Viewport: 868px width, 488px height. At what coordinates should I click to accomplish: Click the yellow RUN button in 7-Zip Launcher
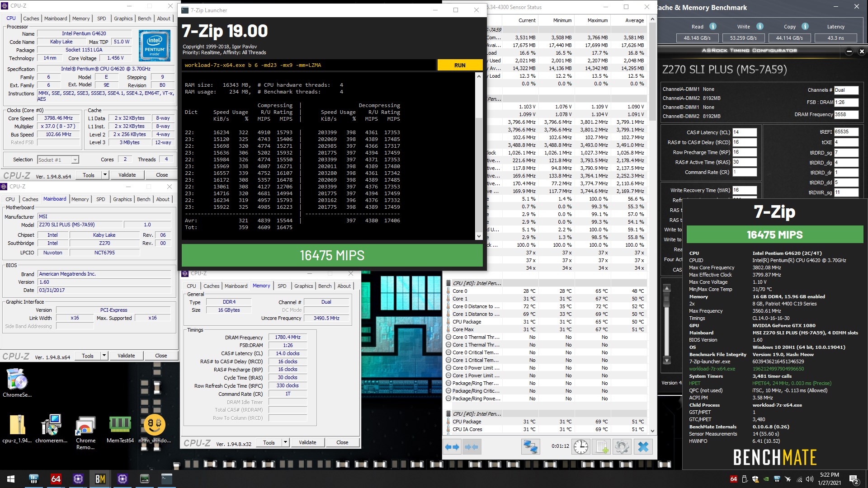(460, 65)
